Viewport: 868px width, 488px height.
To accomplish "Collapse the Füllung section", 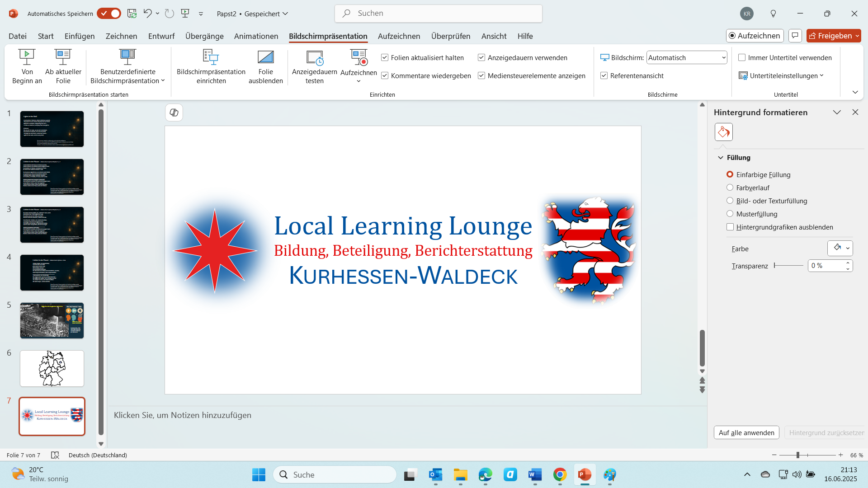I will pos(721,158).
